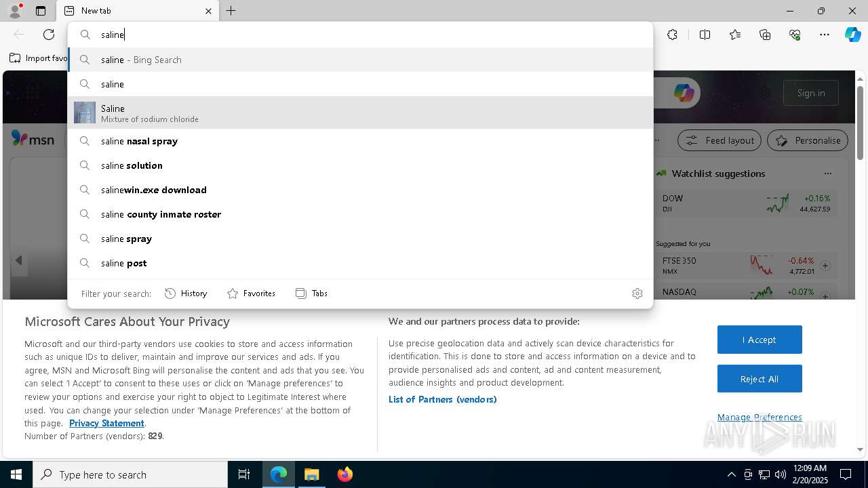Open the Privacy Statement link

click(x=106, y=423)
